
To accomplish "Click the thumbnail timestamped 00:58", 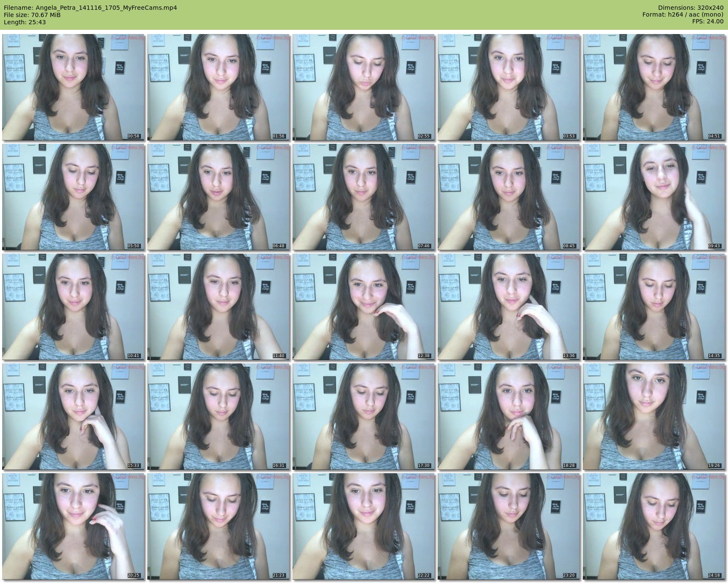I will [x=73, y=87].
